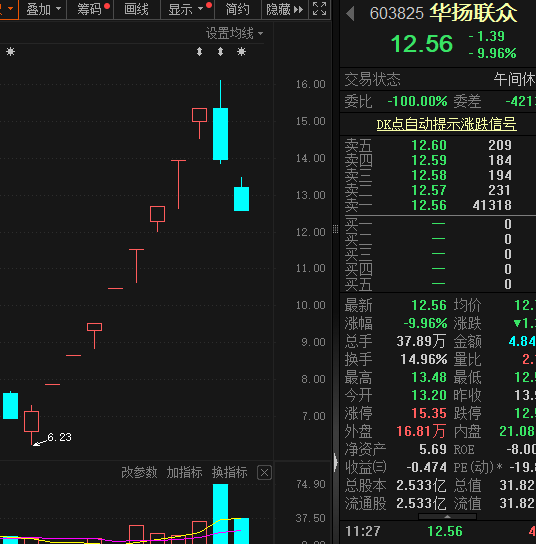Click the 交易状态 status row
Screen dimensions: 536x544
438,79
